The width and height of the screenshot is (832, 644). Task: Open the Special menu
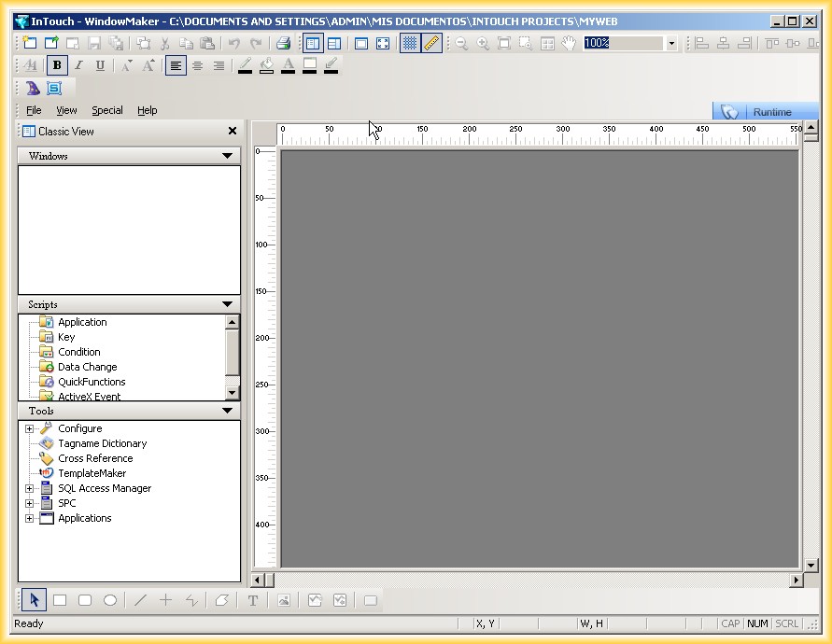106,110
